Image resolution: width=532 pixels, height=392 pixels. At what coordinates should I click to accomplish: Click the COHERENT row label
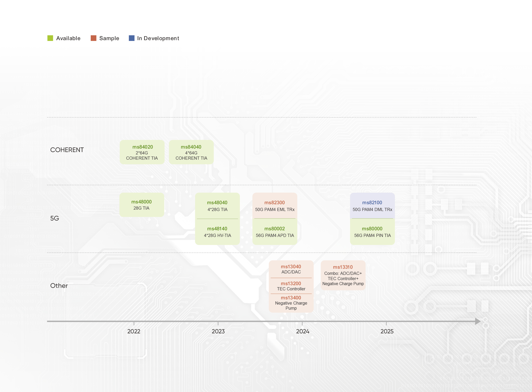[67, 150]
